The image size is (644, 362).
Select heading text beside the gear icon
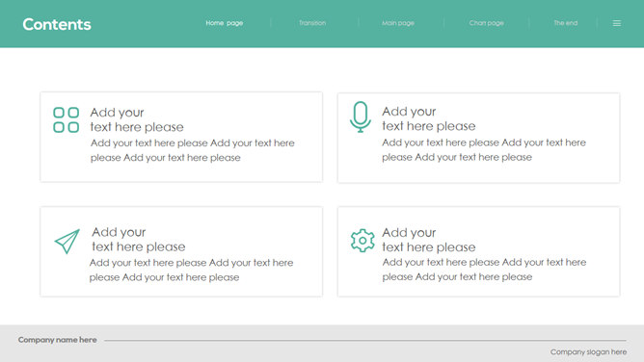click(429, 240)
